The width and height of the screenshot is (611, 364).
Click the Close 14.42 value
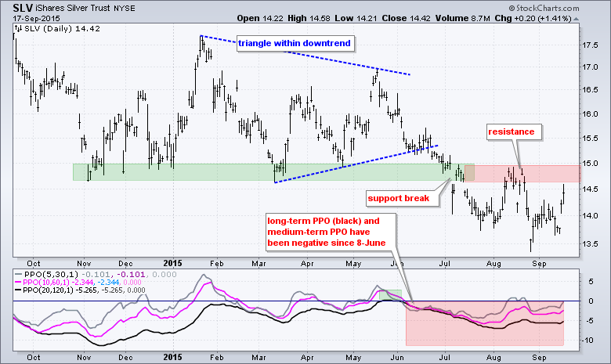[x=406, y=18]
